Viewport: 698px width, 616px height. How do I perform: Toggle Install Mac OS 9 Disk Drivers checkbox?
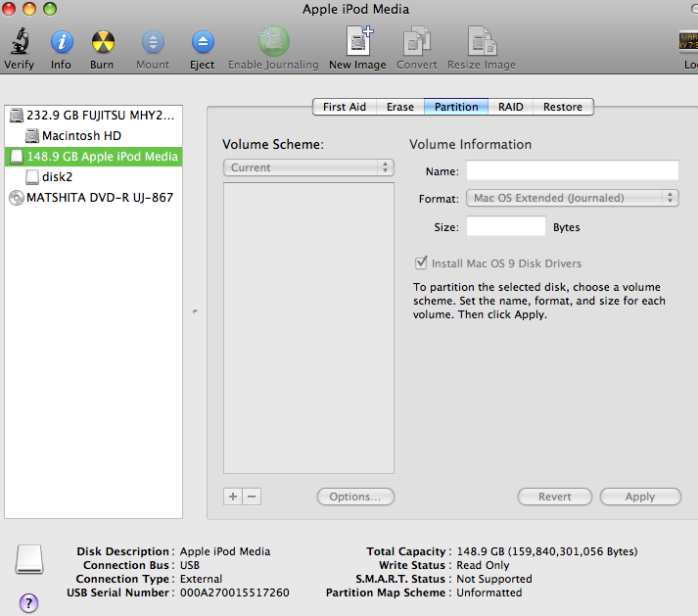pos(421,262)
